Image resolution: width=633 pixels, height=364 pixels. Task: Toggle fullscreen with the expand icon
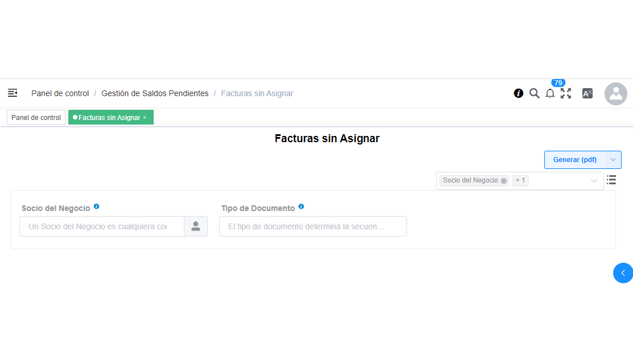click(x=566, y=93)
